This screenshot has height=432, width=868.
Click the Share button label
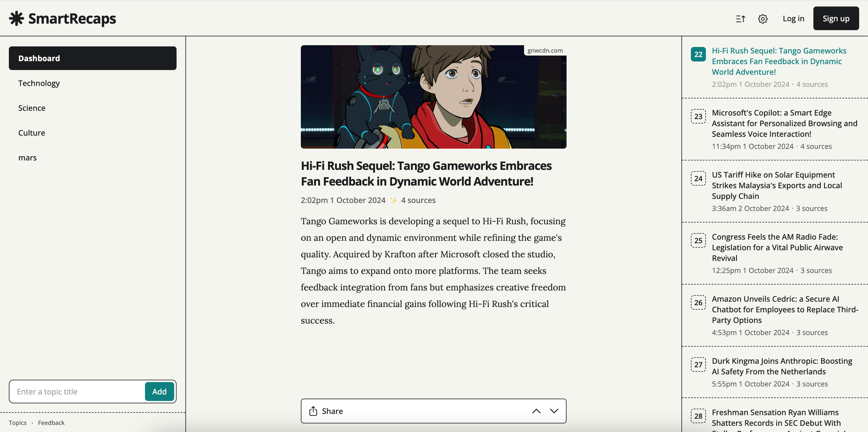(332, 411)
